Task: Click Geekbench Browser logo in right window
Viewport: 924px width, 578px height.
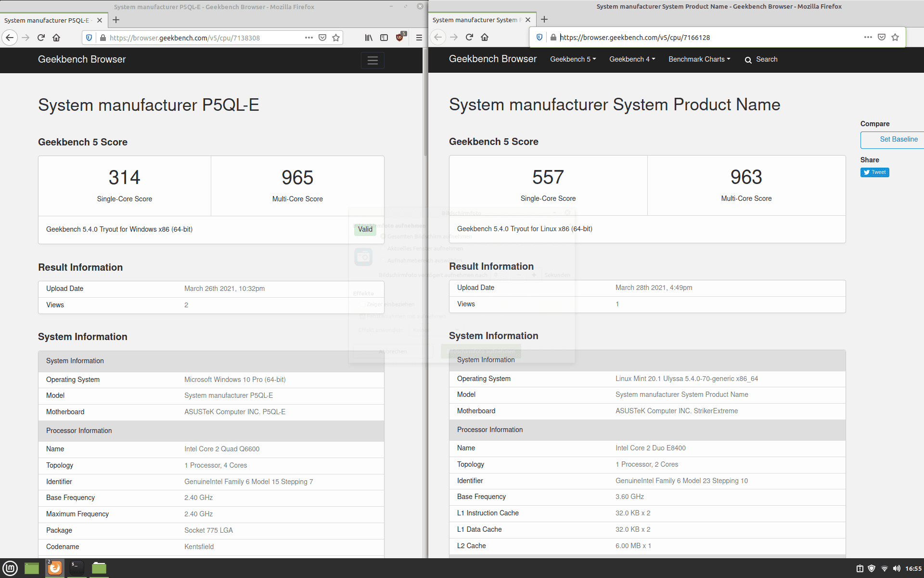Action: click(x=493, y=59)
